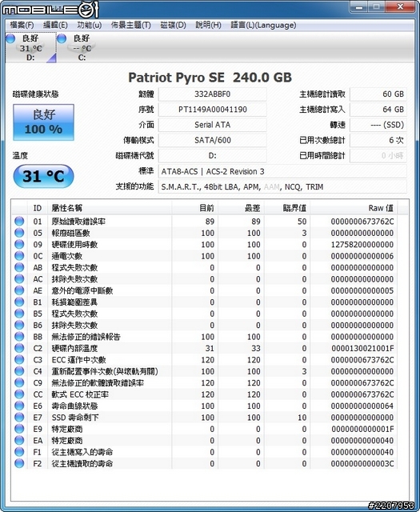
Task: Click the status icon of attribute 05
Action: (x=19, y=233)
